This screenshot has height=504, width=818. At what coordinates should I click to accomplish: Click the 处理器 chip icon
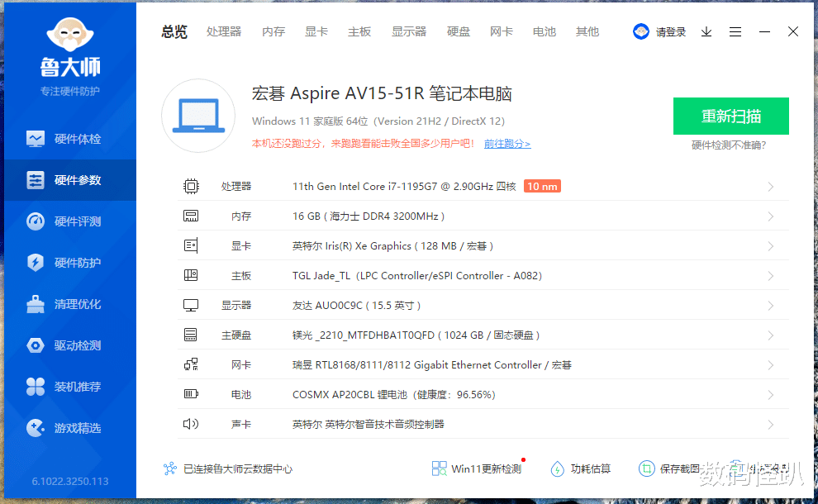[x=191, y=186]
